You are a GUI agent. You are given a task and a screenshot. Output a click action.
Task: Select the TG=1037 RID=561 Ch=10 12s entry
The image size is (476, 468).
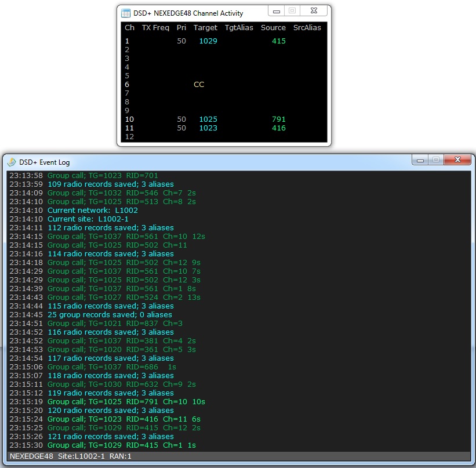click(x=107, y=237)
